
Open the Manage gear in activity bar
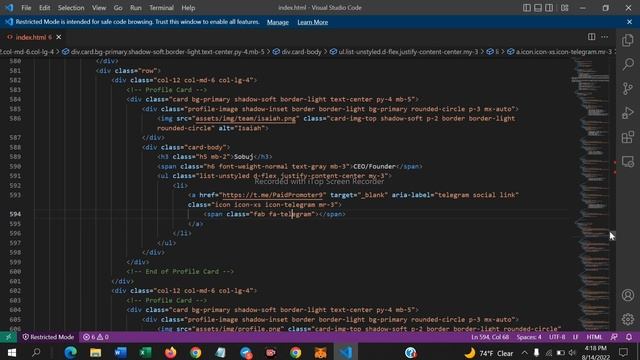point(628,319)
